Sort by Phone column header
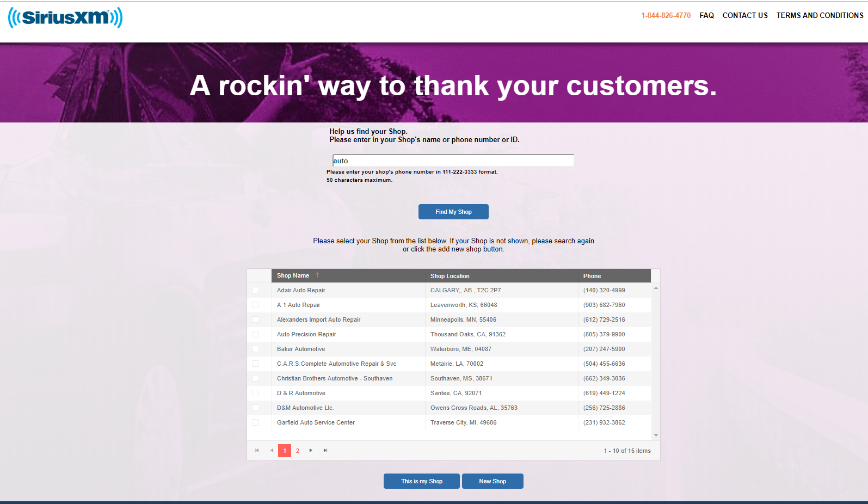Image resolution: width=868 pixels, height=504 pixels. (614, 275)
